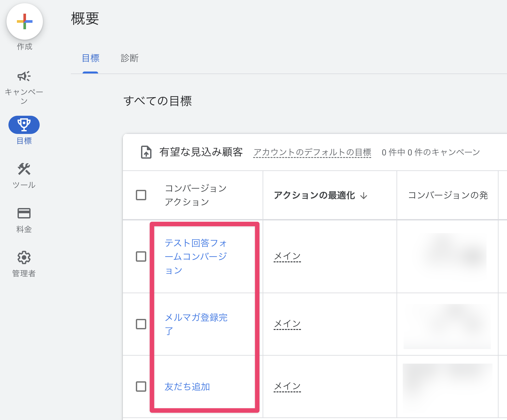Toggle the select-all checkbox in the table header
This screenshot has height=420, width=507.
click(141, 195)
